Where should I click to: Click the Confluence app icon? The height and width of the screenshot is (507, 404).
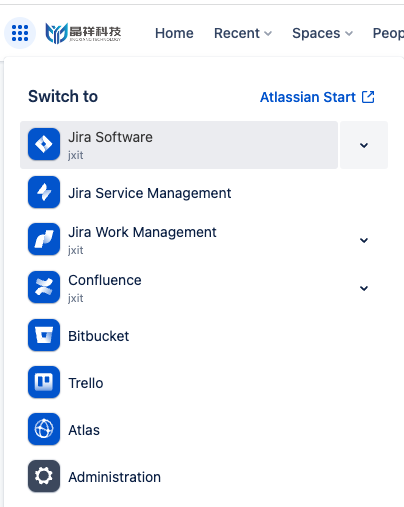[44, 287]
